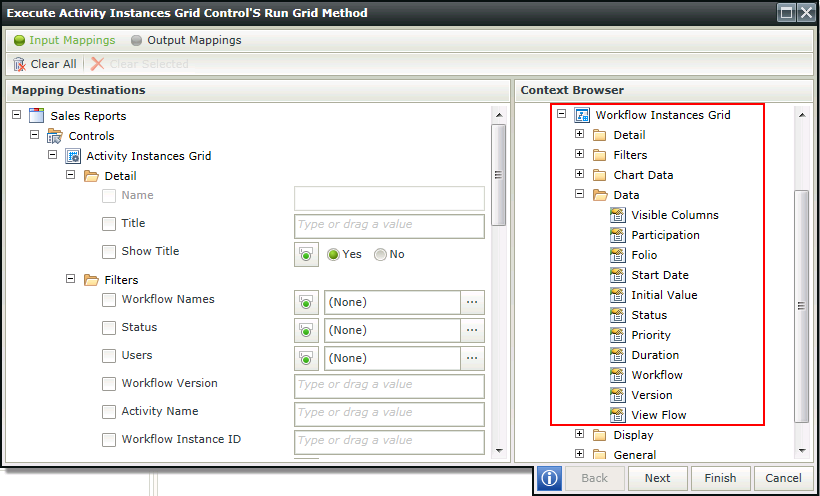Open ellipsis picker for Status filter

(x=472, y=330)
